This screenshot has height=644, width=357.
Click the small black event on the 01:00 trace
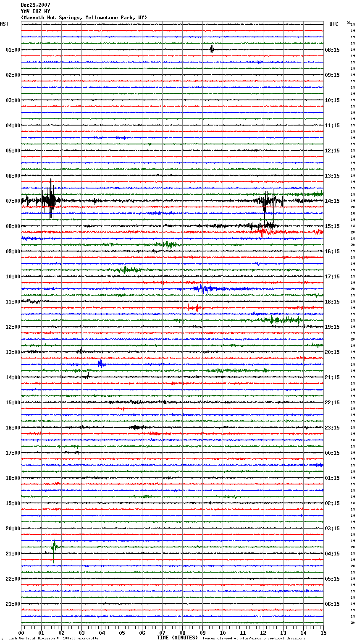tap(212, 49)
